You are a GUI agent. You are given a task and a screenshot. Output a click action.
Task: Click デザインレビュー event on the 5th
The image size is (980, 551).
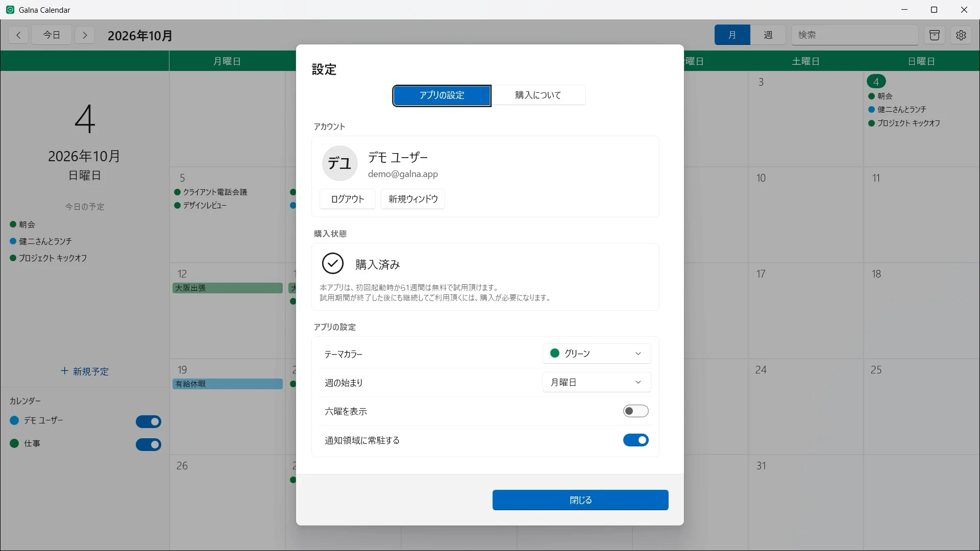pyautogui.click(x=205, y=206)
